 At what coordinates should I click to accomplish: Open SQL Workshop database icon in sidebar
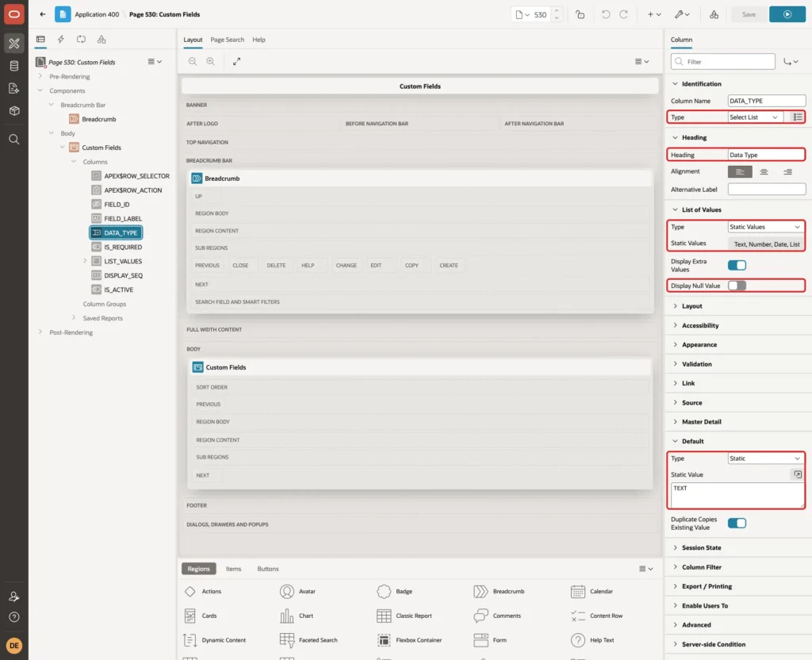tap(14, 66)
